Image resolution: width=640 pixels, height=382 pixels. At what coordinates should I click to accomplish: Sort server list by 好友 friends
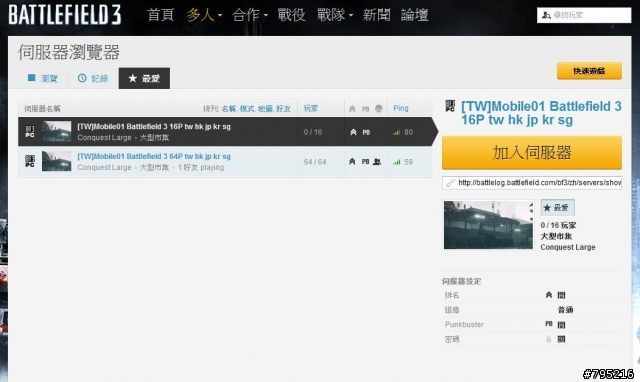283,109
